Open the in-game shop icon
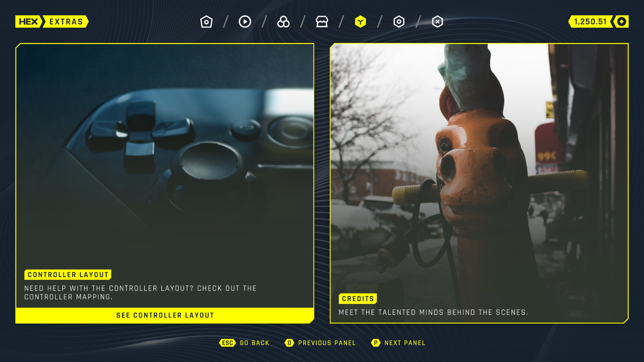The width and height of the screenshot is (644, 362). 322,21
